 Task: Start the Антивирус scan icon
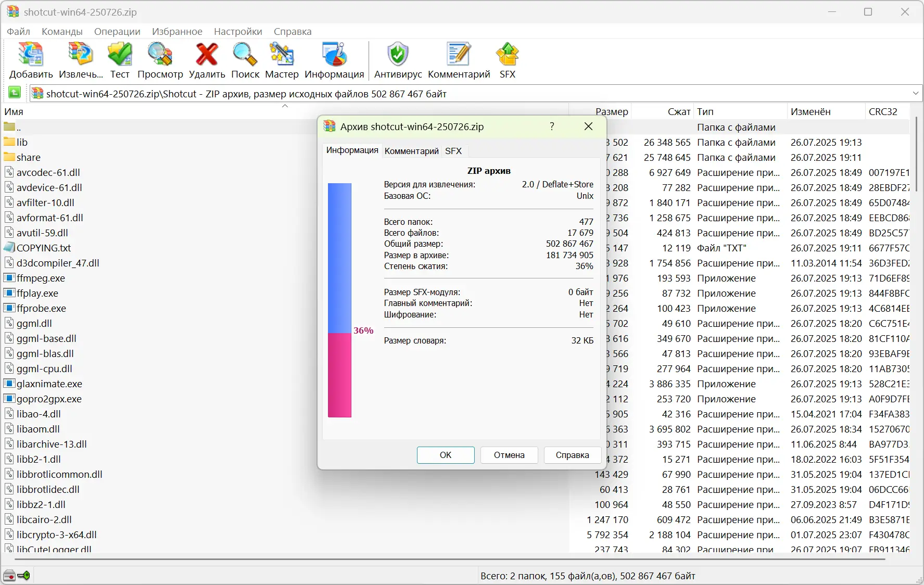click(x=398, y=55)
